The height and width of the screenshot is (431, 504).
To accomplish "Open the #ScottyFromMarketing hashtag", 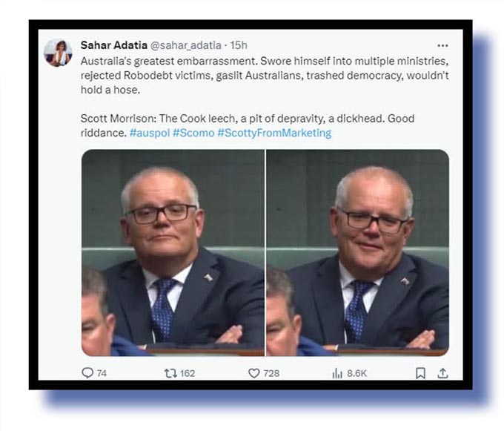I will (x=274, y=133).
